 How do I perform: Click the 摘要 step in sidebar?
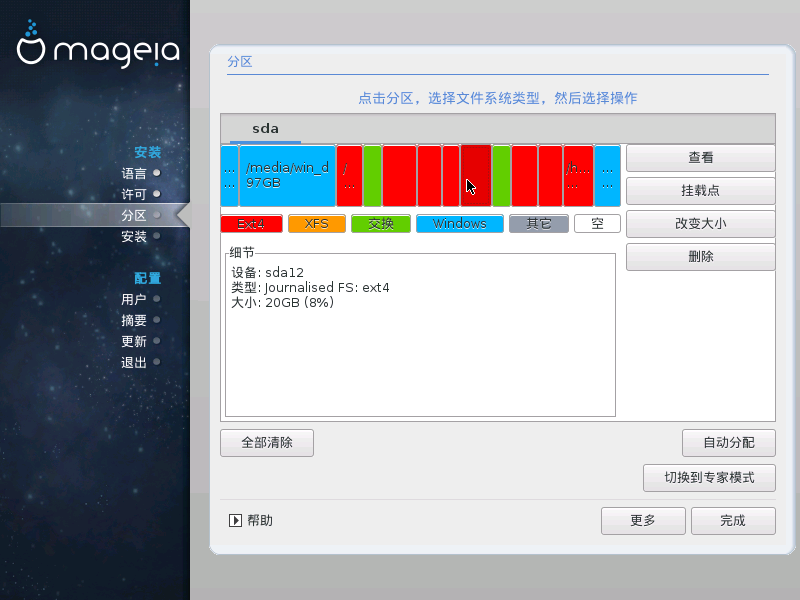coord(134,320)
